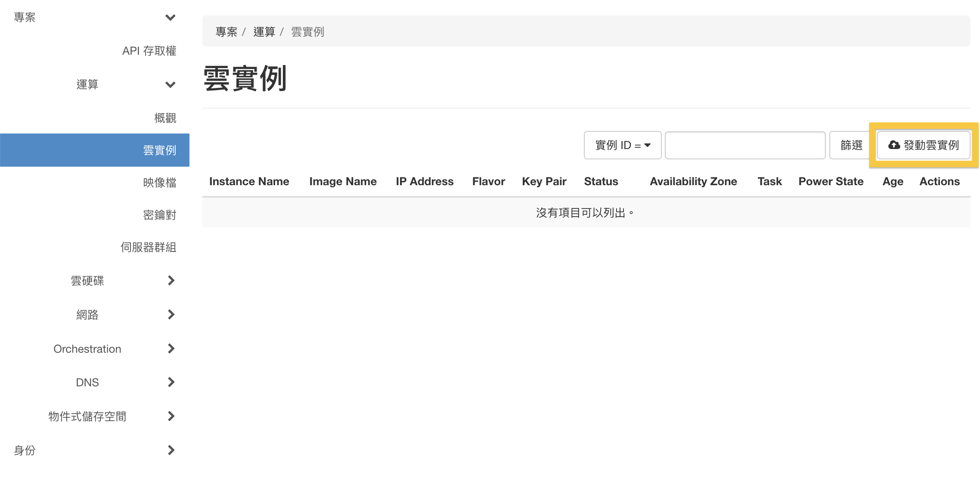Click the filter text input field
The height and width of the screenshot is (497, 980).
pos(745,145)
